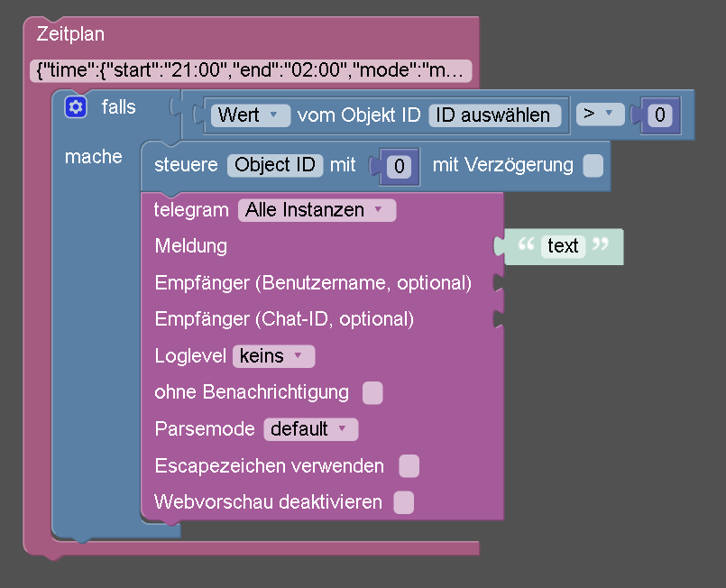This screenshot has height=588, width=726.
Task: Expand the 'Alle Instanzen' telegram dropdown
Action: point(317,210)
